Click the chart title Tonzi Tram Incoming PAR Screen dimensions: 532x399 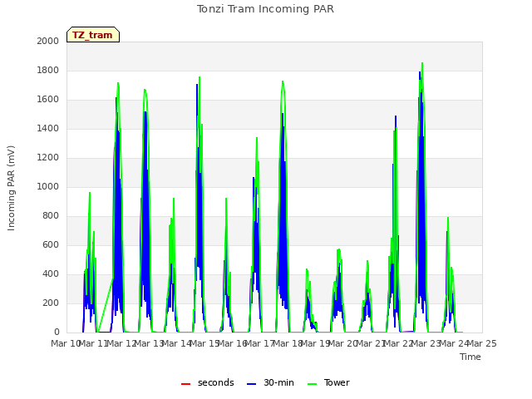(265, 9)
